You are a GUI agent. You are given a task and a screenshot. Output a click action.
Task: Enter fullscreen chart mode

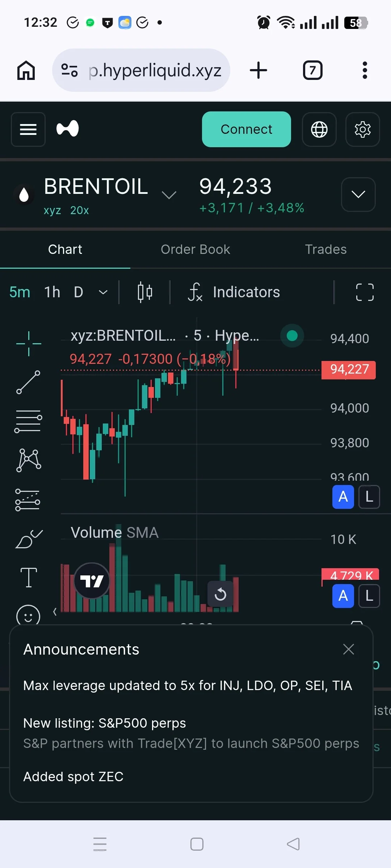tap(365, 292)
